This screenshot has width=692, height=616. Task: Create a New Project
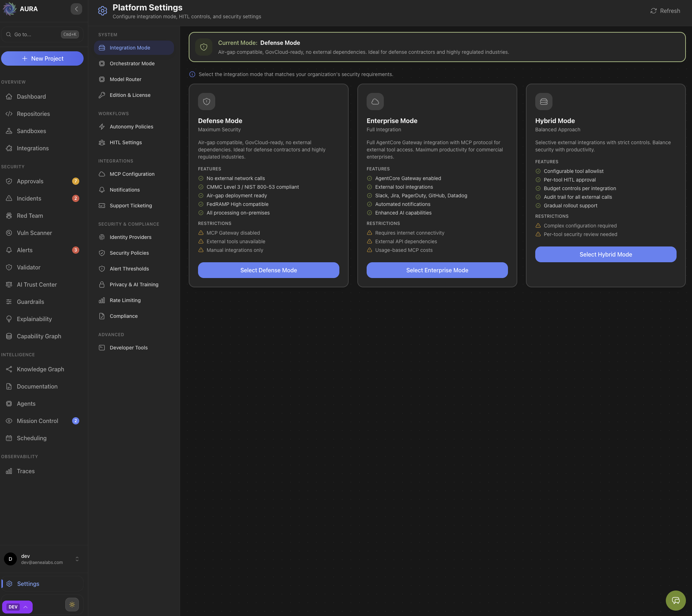pos(42,58)
